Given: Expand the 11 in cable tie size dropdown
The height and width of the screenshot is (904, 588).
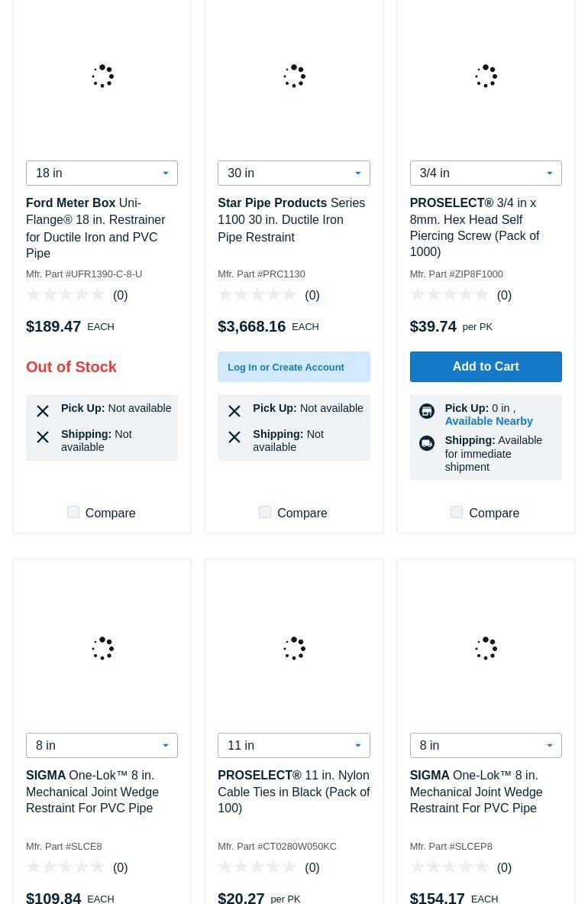Looking at the screenshot, I should tap(293, 745).
